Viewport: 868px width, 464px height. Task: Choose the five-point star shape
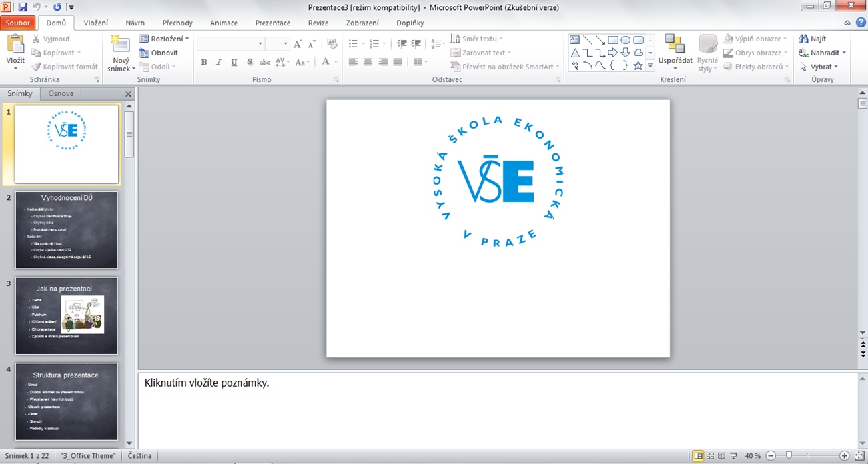638,65
